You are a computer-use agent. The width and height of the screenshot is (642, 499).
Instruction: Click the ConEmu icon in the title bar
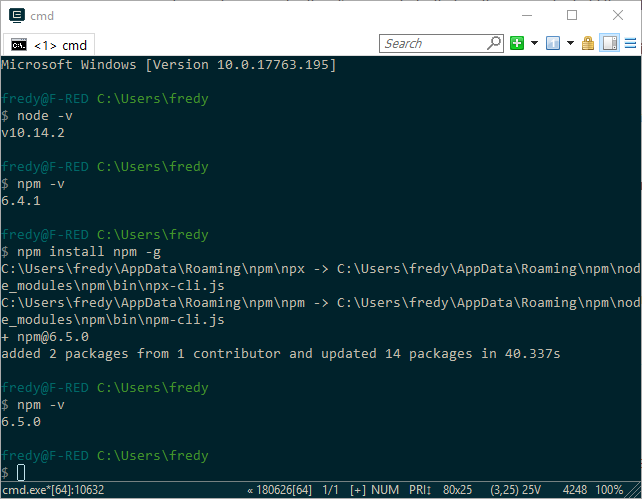(x=14, y=15)
